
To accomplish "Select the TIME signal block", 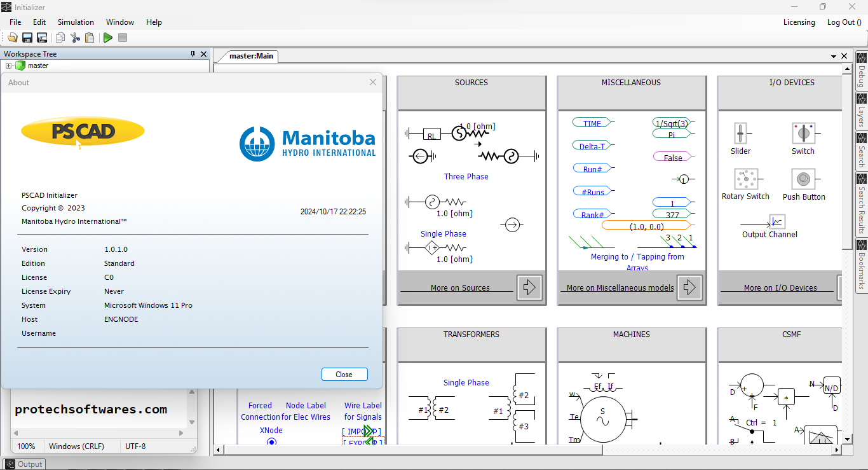I will 592,123.
